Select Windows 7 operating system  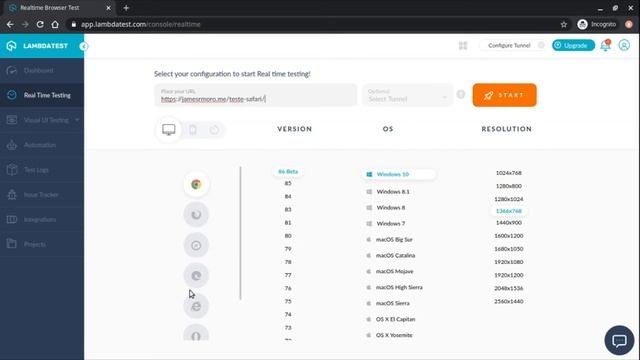pyautogui.click(x=386, y=223)
